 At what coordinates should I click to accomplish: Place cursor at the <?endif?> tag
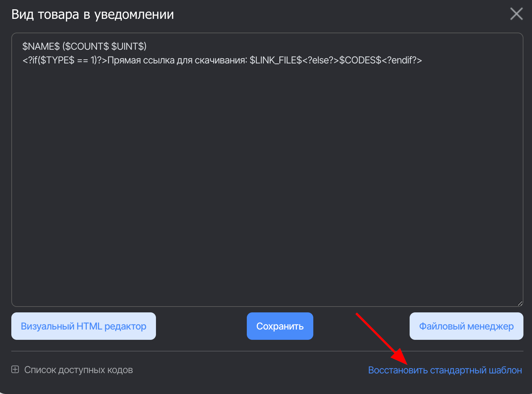point(402,60)
